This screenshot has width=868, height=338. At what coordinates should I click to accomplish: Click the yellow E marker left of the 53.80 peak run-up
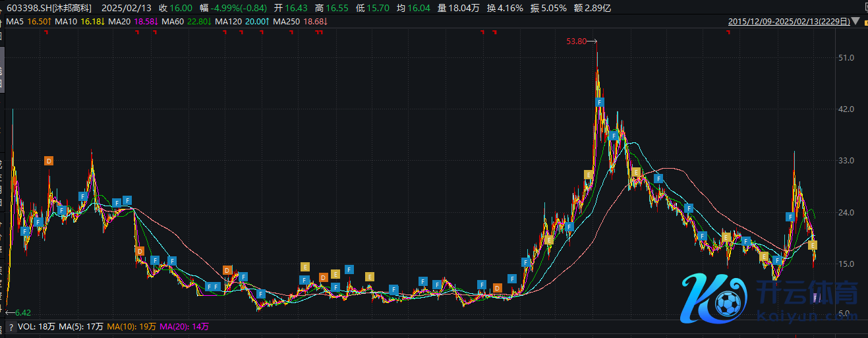(589, 174)
